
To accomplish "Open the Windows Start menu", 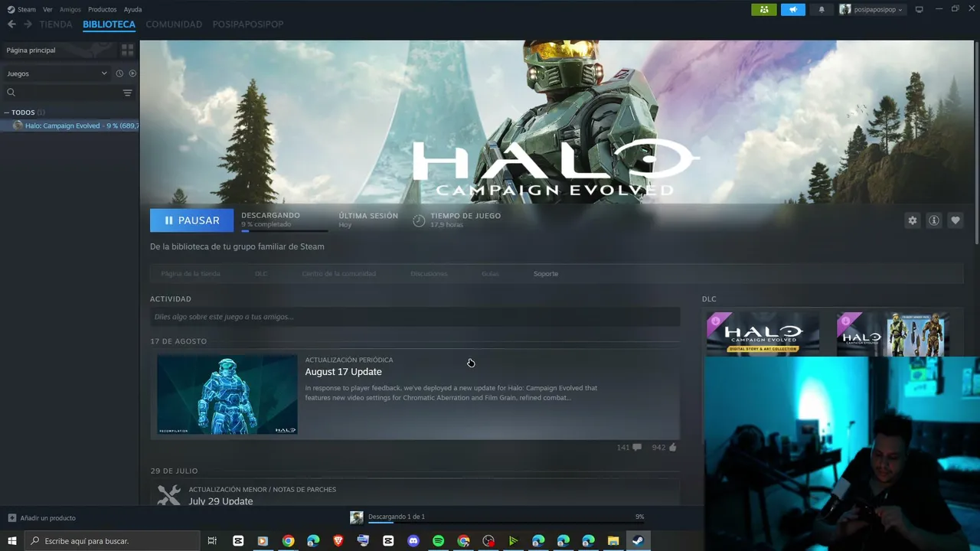I will click(x=11, y=541).
